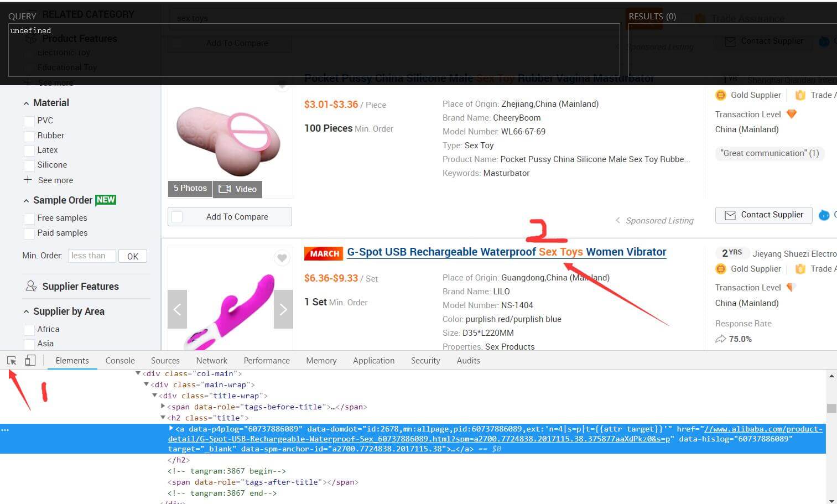Open the Network tab in DevTools

tap(211, 361)
